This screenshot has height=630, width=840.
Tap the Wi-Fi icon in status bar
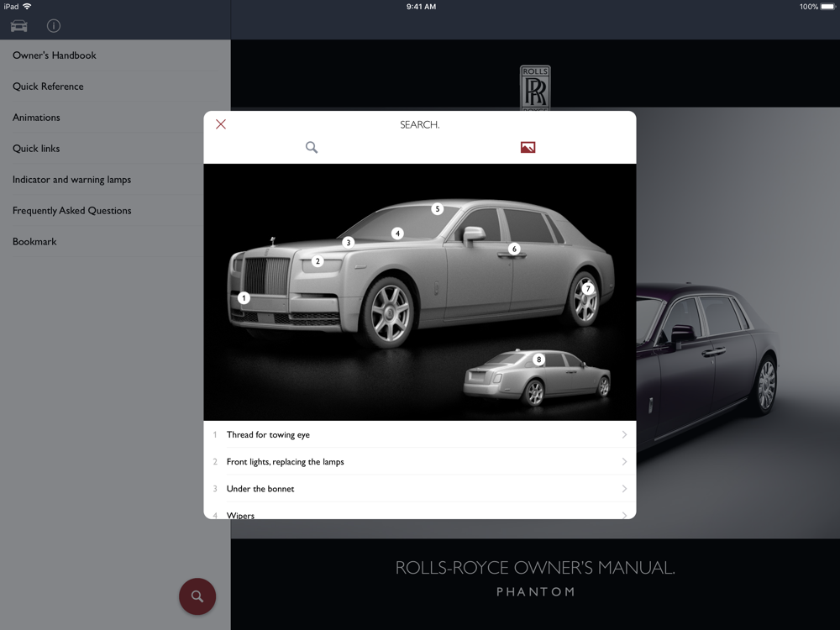pyautogui.click(x=27, y=7)
